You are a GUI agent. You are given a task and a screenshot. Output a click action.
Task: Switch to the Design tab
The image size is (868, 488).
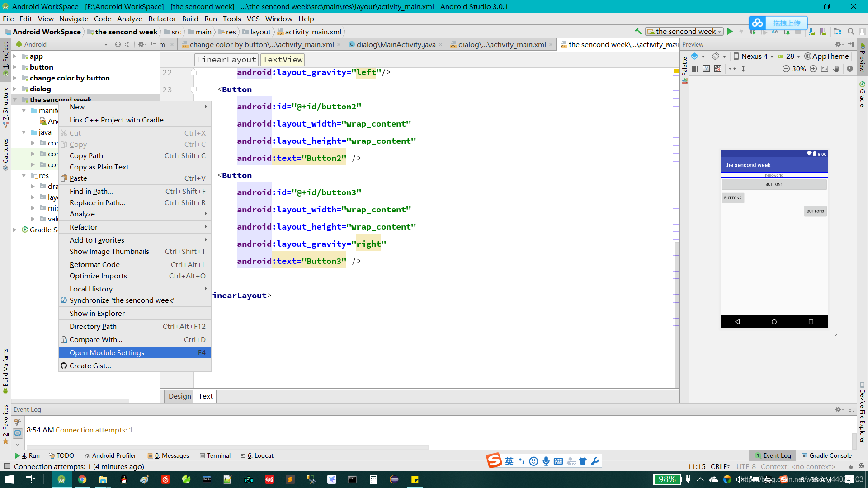(179, 396)
